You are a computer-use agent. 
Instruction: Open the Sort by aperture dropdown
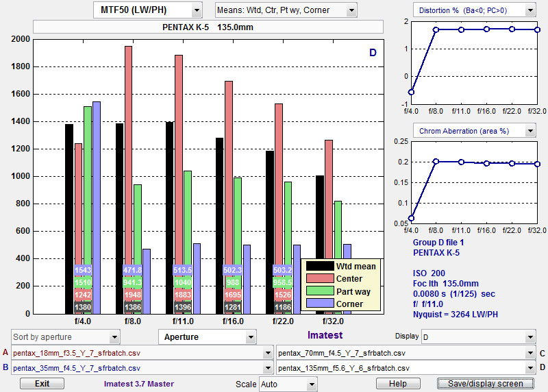click(66, 337)
